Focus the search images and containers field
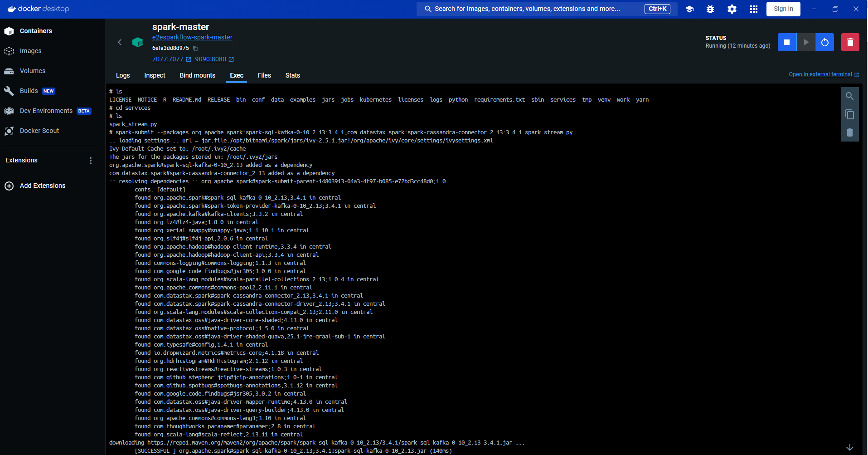The image size is (868, 455). pos(547,9)
